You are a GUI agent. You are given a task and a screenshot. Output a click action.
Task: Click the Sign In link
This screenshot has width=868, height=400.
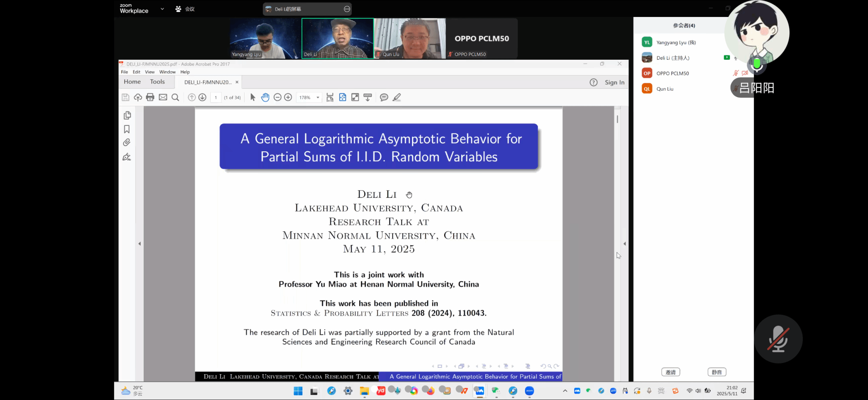[x=614, y=82]
